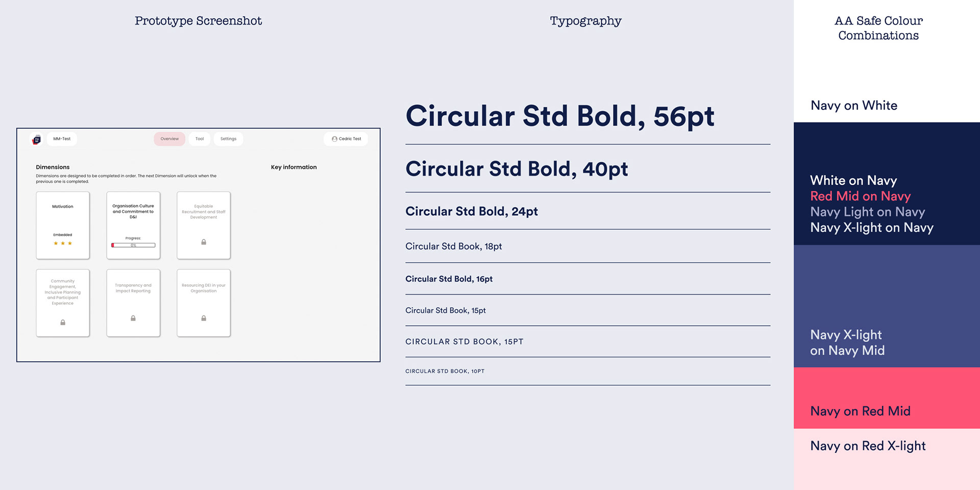
Task: Click the MM-Test project button
Action: tap(62, 139)
